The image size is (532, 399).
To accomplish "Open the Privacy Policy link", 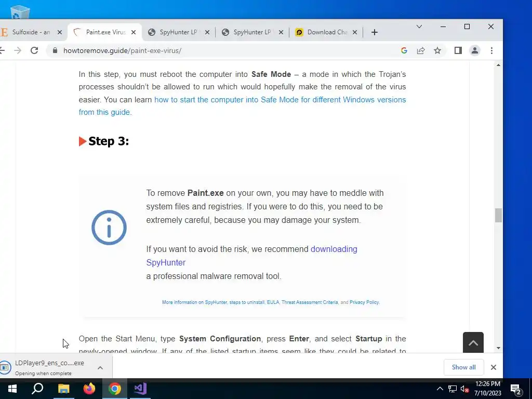I will (364, 302).
